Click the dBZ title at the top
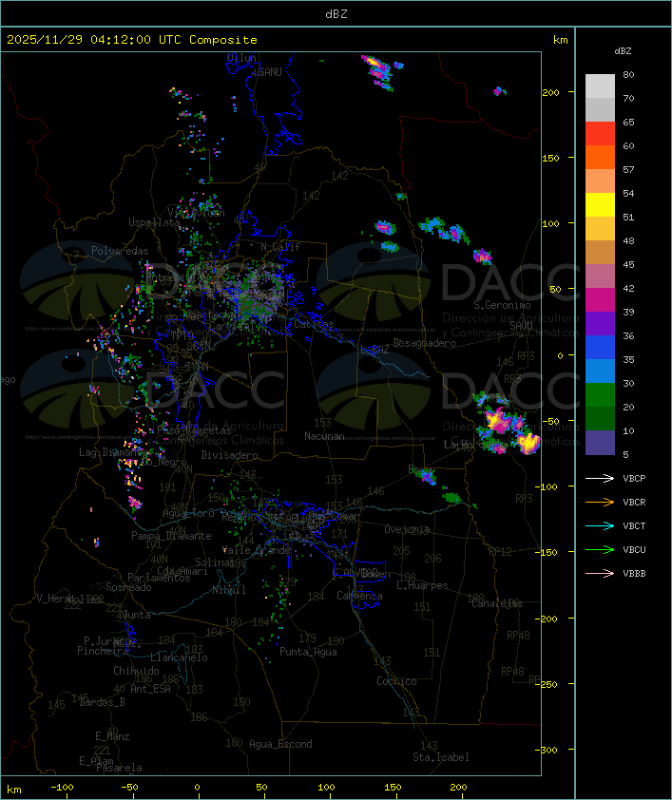Image resolution: width=672 pixels, height=800 pixels. tap(336, 14)
